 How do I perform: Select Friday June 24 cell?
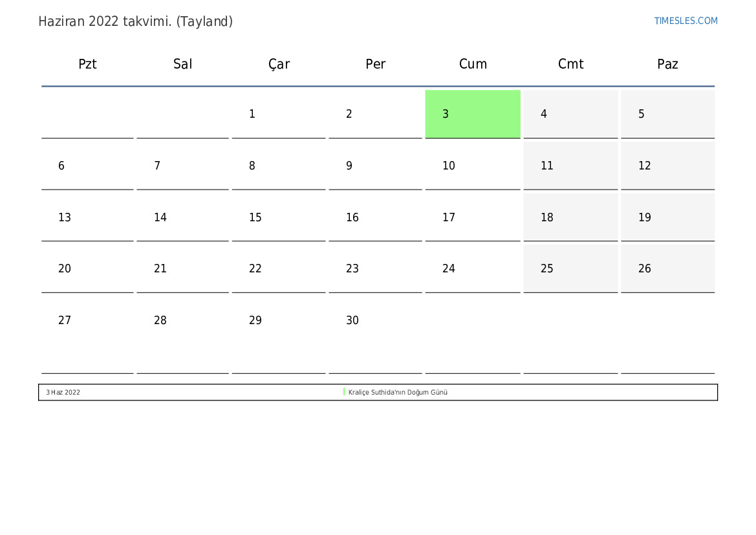click(473, 268)
